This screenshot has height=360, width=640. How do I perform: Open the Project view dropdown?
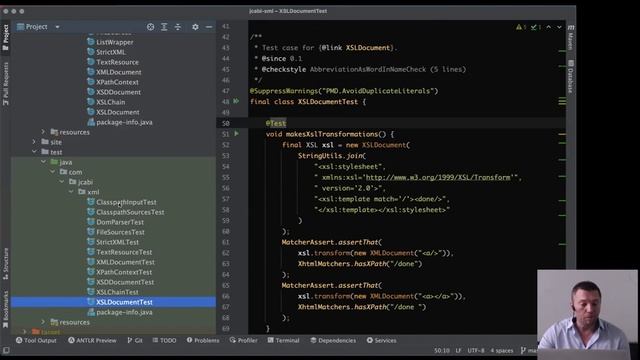pos(58,27)
